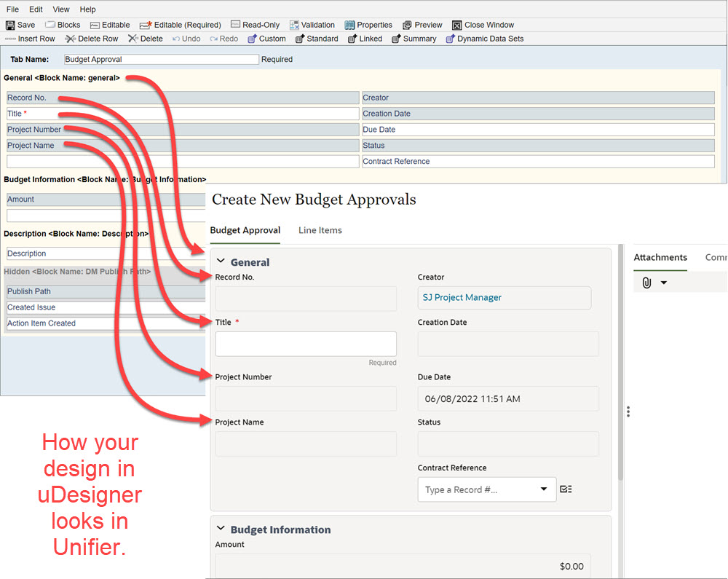Open the Edit menu

(35, 9)
